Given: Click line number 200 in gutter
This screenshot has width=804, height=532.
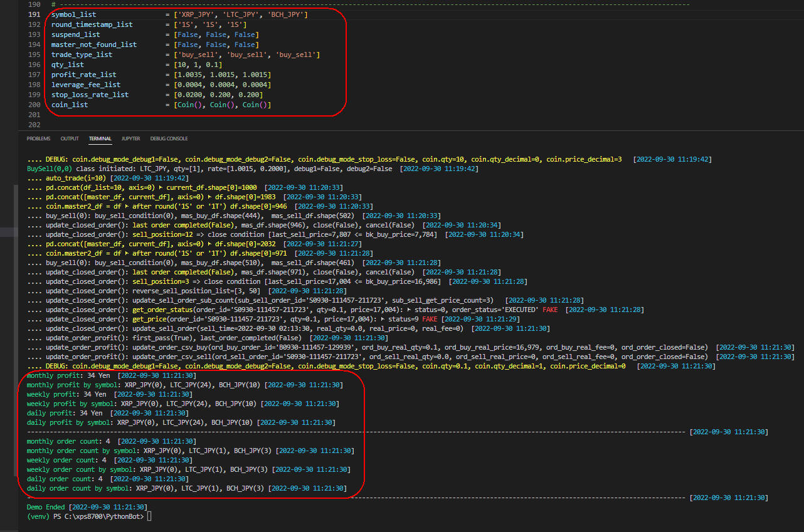Looking at the screenshot, I should coord(34,105).
